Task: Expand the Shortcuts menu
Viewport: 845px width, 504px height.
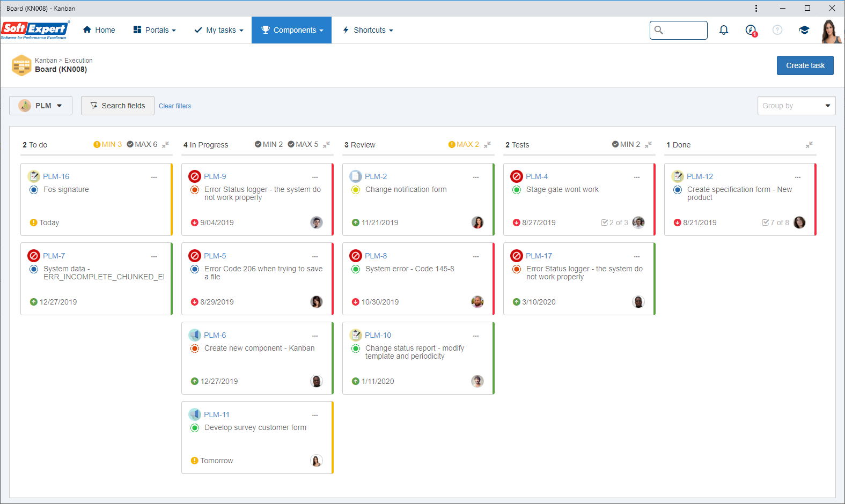Action: pyautogui.click(x=368, y=30)
